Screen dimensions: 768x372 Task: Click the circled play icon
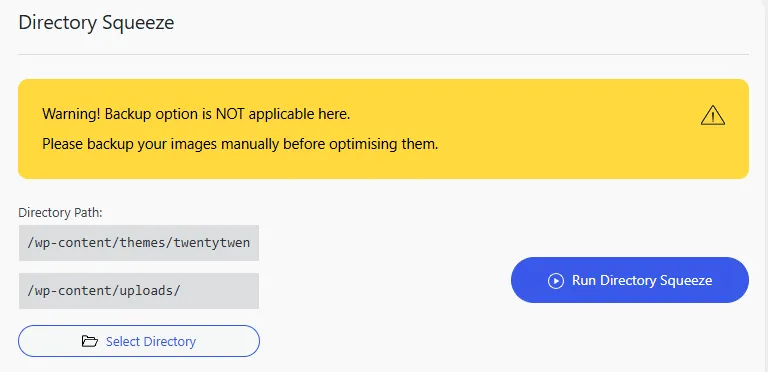pyautogui.click(x=556, y=280)
